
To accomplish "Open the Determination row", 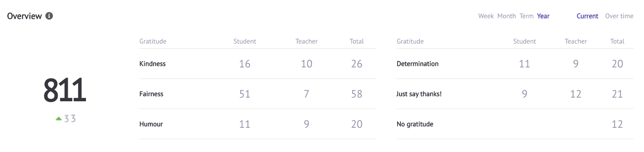I will tap(515, 64).
